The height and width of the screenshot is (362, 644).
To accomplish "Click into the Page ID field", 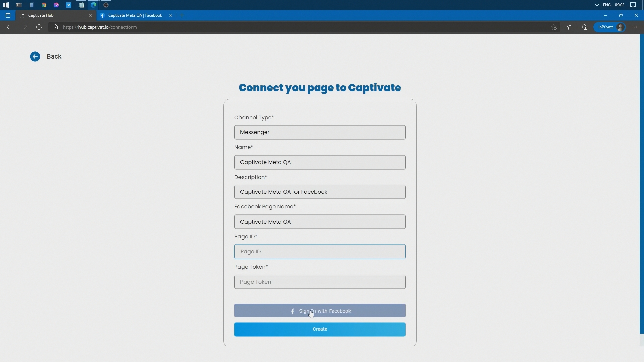I will tap(320, 252).
